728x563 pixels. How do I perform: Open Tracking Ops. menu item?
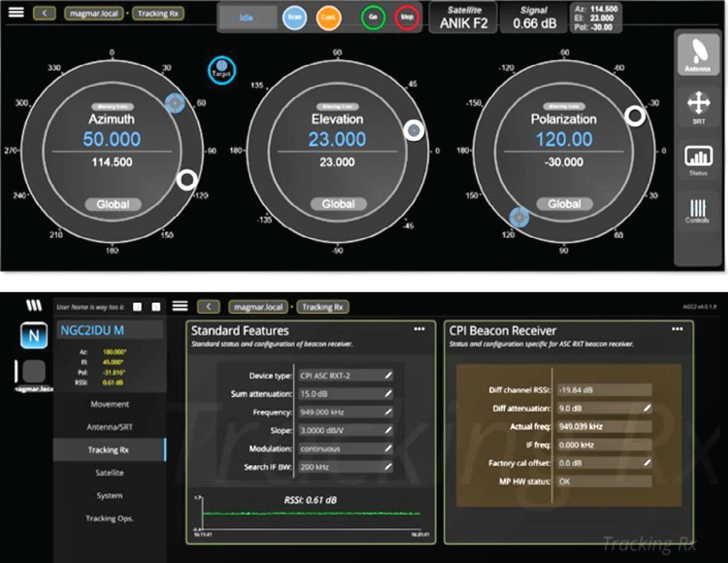(110, 518)
